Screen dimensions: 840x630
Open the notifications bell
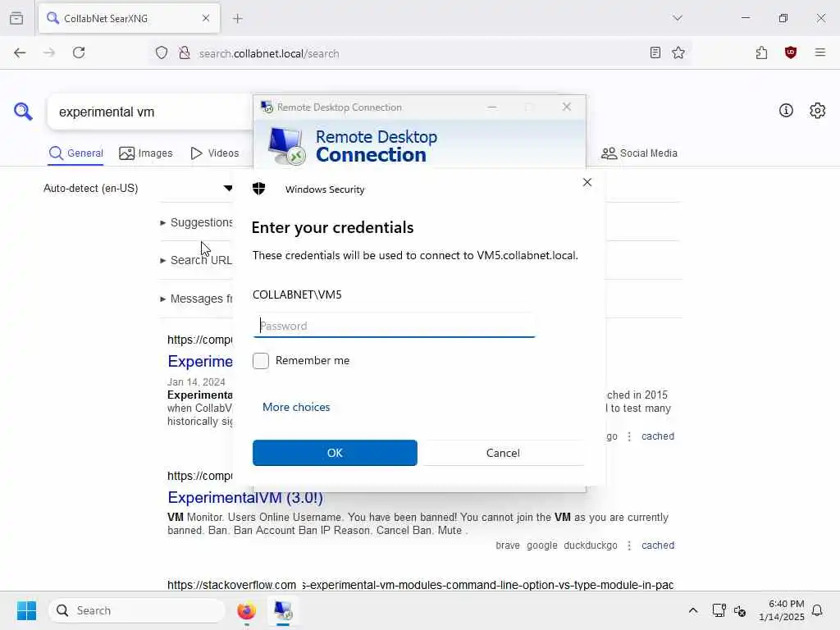pos(817,610)
